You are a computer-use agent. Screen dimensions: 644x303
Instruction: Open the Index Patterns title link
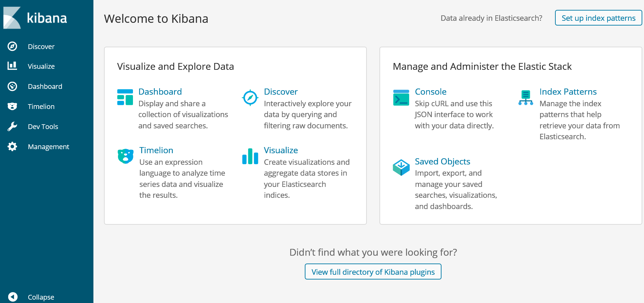click(x=568, y=92)
